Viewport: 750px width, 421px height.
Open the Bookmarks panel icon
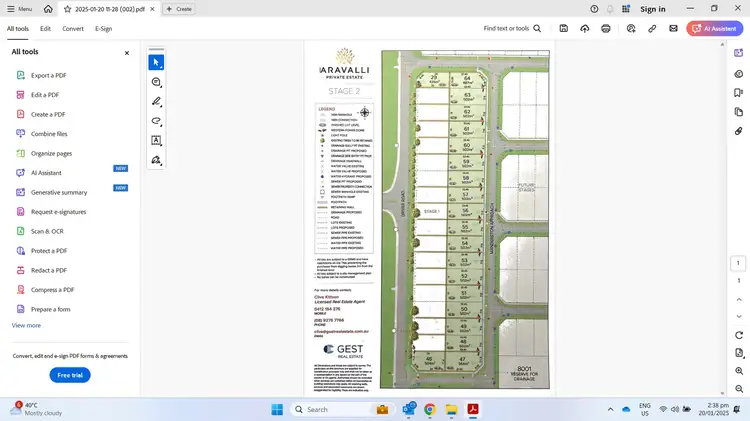coord(739,92)
